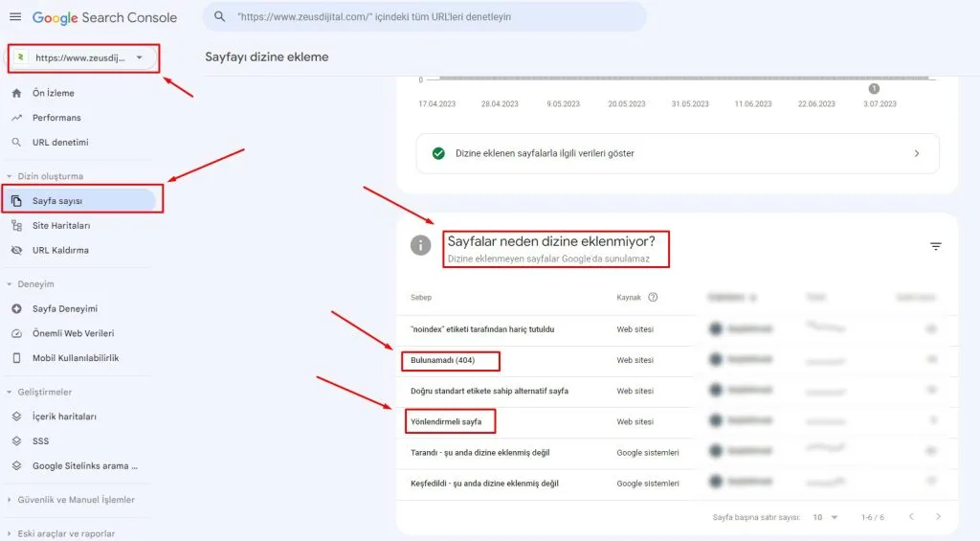Open URL Kaldırma page
Viewport: 980px width, 541px height.
(x=60, y=250)
